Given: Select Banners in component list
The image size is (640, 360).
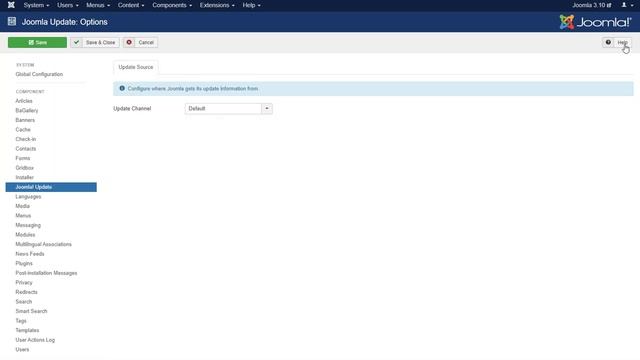Looking at the screenshot, I should pyautogui.click(x=25, y=120).
